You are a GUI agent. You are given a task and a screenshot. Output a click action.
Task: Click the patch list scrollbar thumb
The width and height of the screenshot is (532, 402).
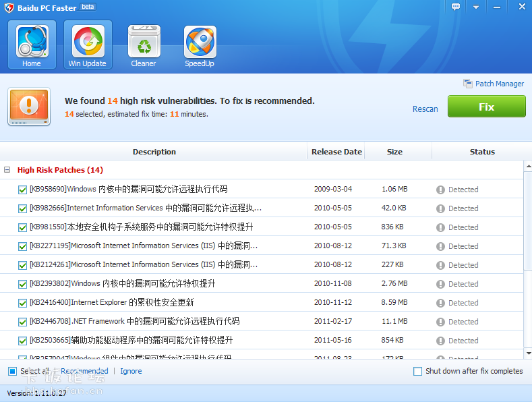tap(528, 221)
